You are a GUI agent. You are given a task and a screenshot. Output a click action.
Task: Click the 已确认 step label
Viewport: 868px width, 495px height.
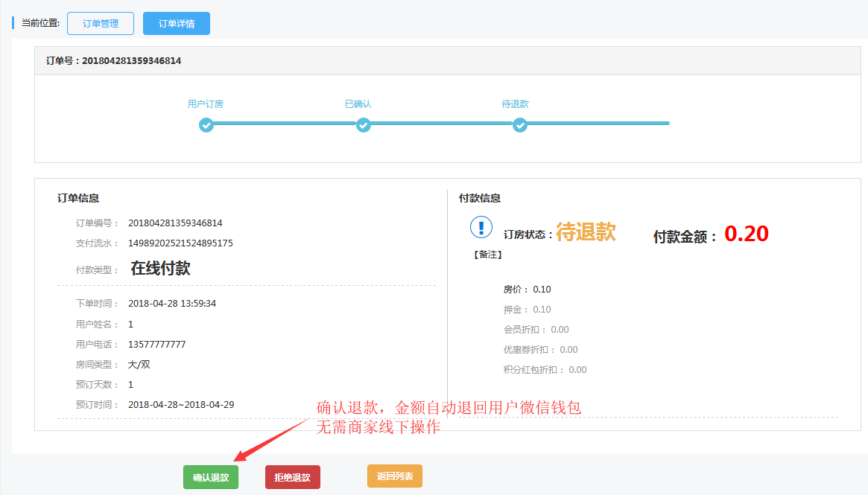tap(358, 104)
